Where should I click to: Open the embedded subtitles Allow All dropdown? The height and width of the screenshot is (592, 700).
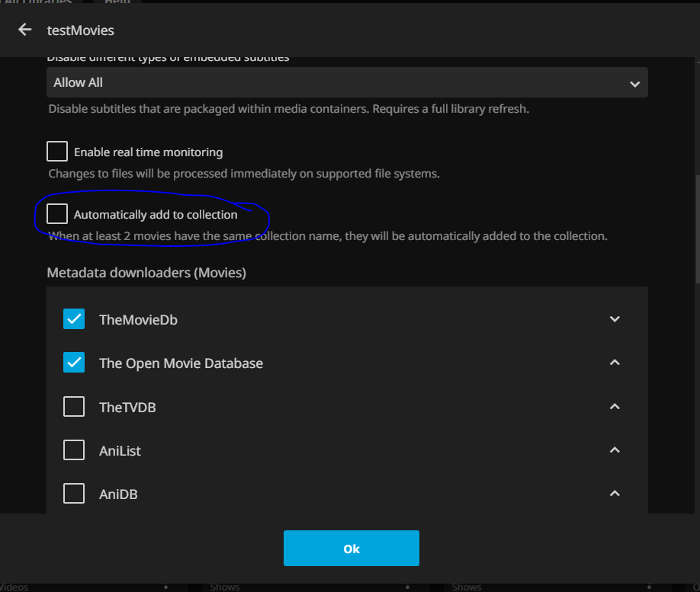coord(347,82)
